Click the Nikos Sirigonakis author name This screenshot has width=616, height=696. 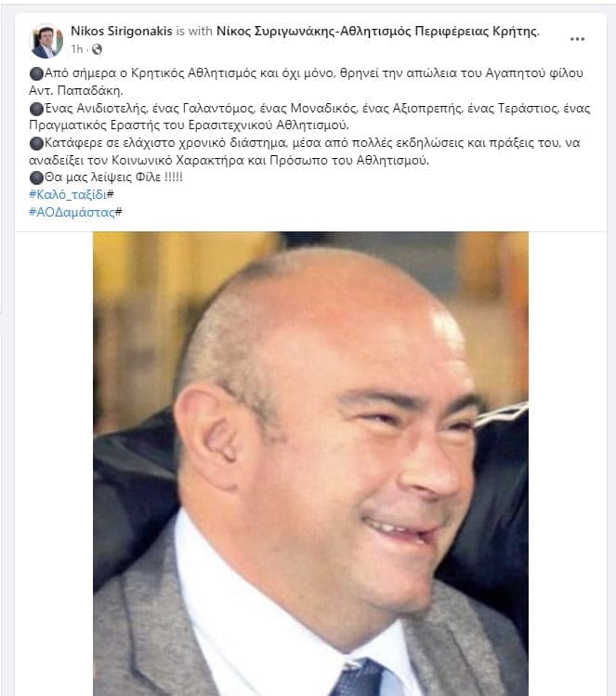(x=122, y=31)
